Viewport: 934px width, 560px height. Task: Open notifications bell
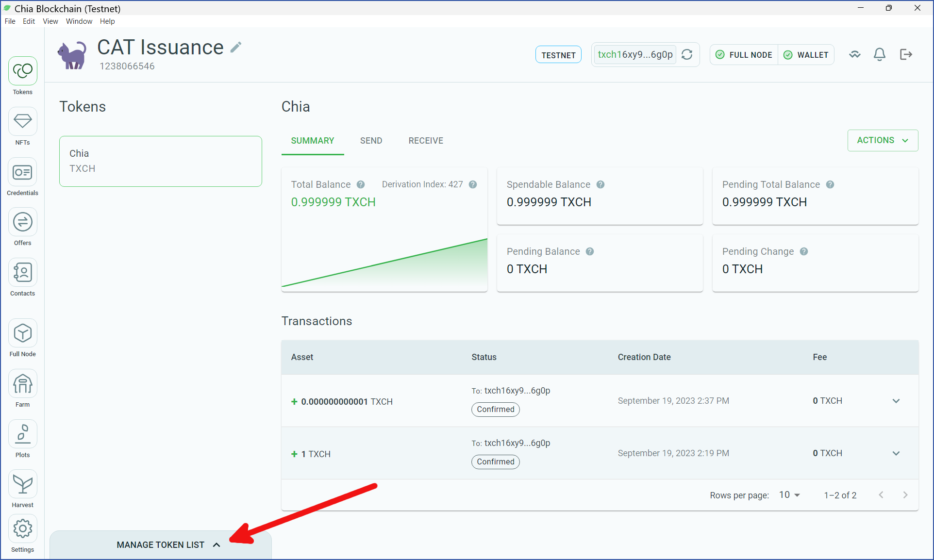pos(880,54)
